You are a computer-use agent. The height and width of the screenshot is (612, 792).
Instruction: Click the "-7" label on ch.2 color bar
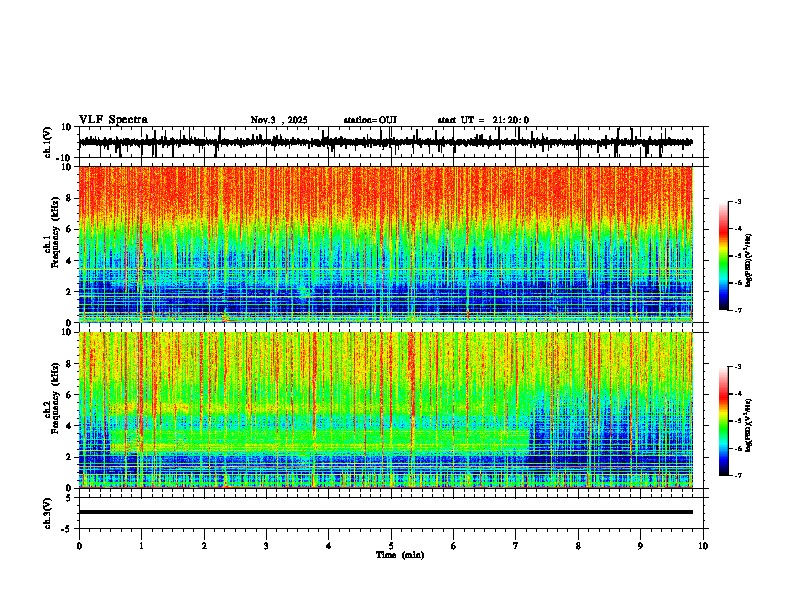pos(737,476)
